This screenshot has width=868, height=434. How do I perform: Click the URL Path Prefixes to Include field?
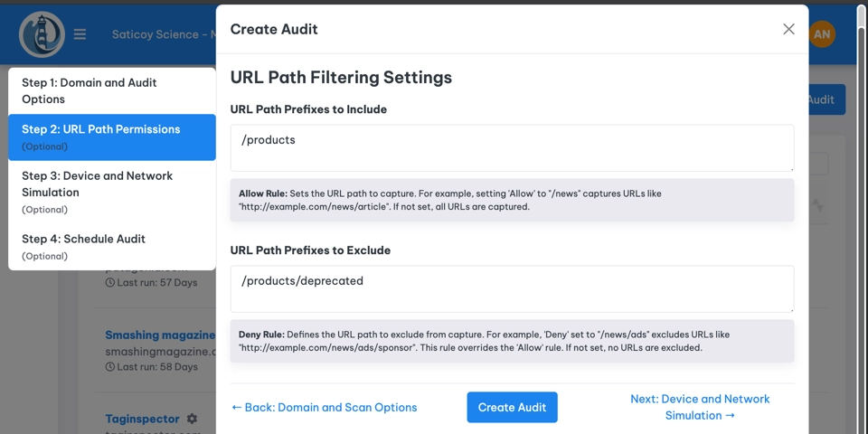(512, 147)
